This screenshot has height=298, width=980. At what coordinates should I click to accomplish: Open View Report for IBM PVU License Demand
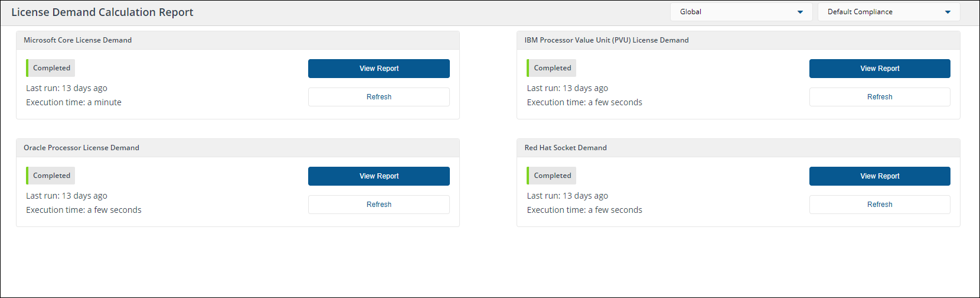[x=879, y=69]
